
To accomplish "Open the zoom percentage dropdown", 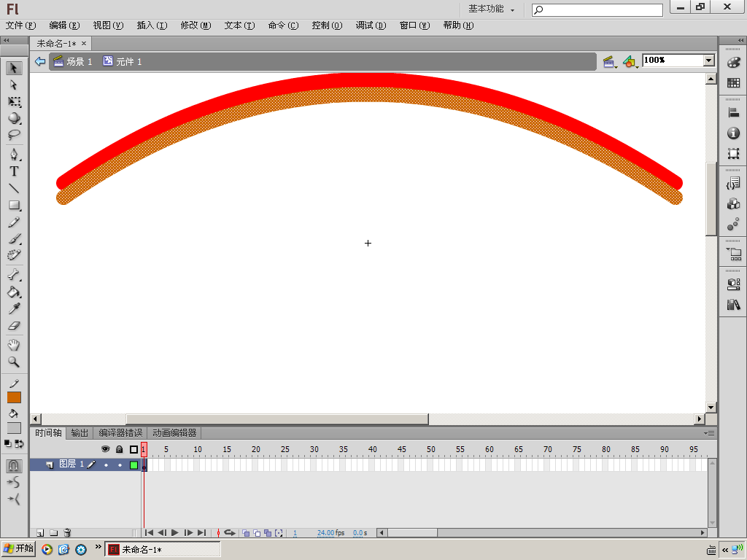I will click(709, 61).
